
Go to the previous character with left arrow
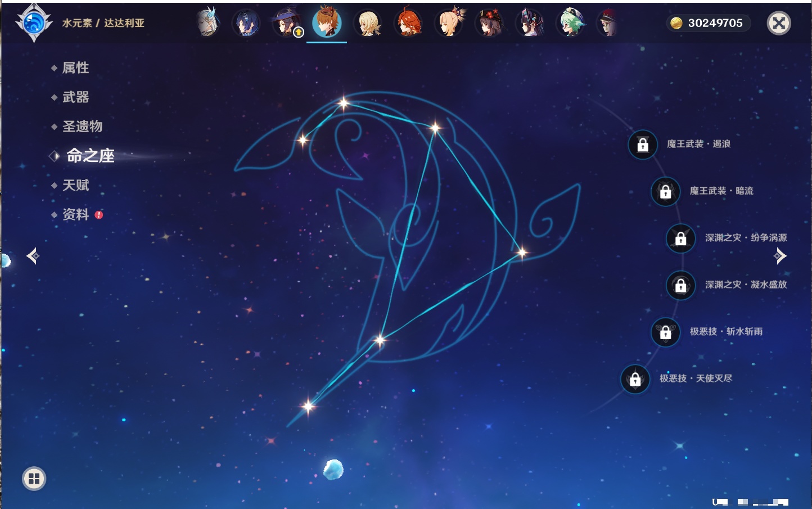click(33, 256)
